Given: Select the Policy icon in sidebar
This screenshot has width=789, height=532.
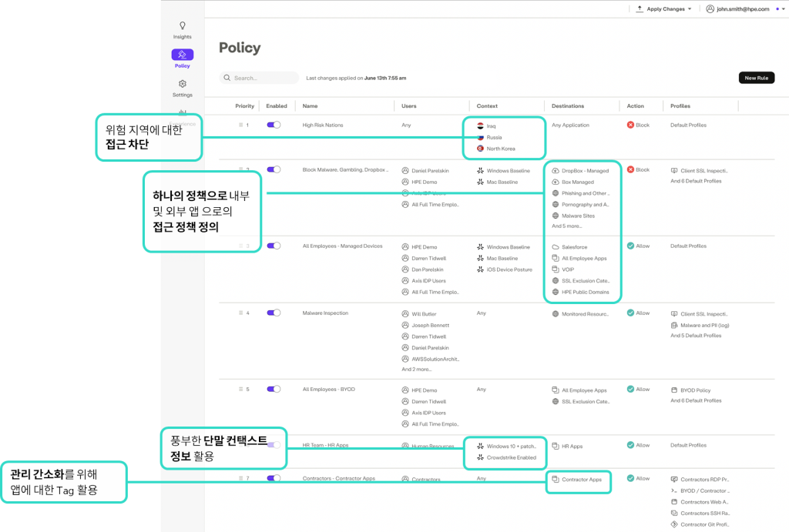Looking at the screenshot, I should [x=183, y=55].
